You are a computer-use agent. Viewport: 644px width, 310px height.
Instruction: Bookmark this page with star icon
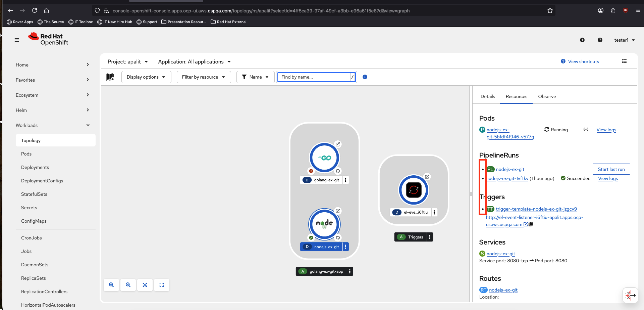tap(550, 11)
